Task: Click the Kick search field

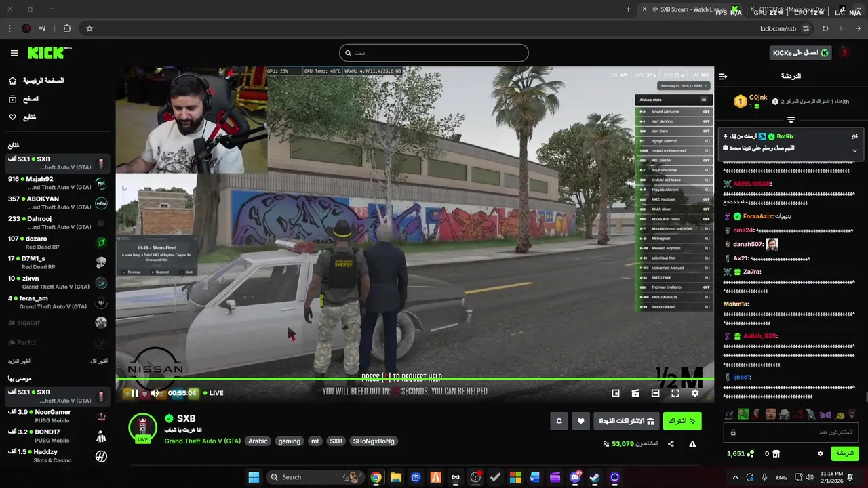Action: click(433, 53)
